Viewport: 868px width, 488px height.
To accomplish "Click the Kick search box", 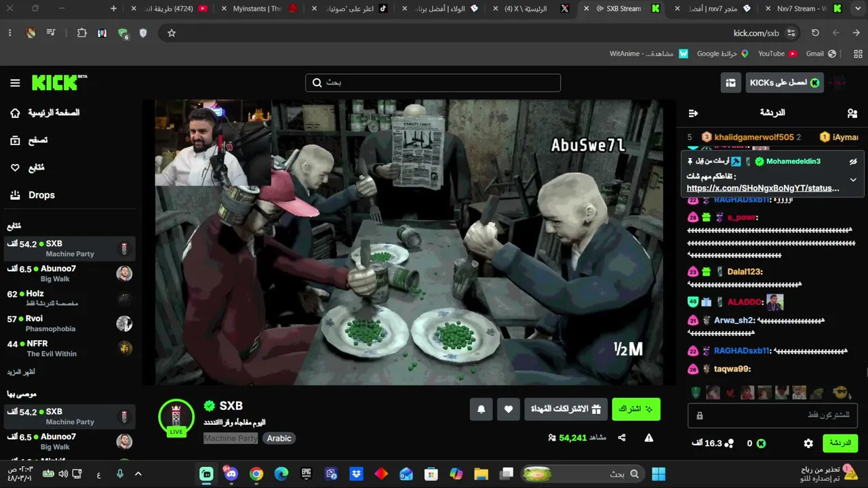I will click(x=433, y=83).
